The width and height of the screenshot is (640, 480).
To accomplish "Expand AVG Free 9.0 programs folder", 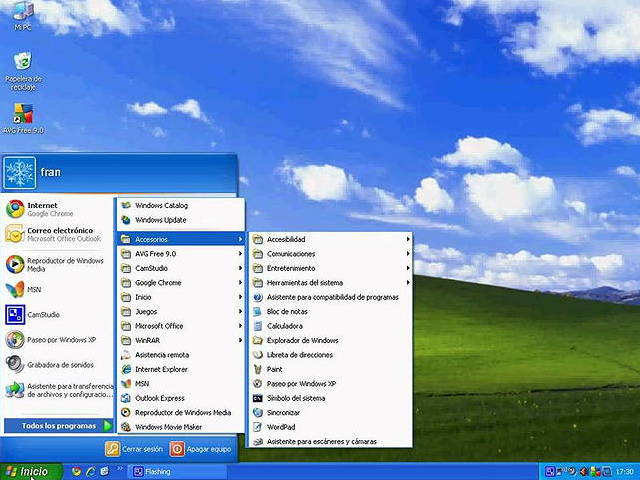I will click(x=181, y=254).
